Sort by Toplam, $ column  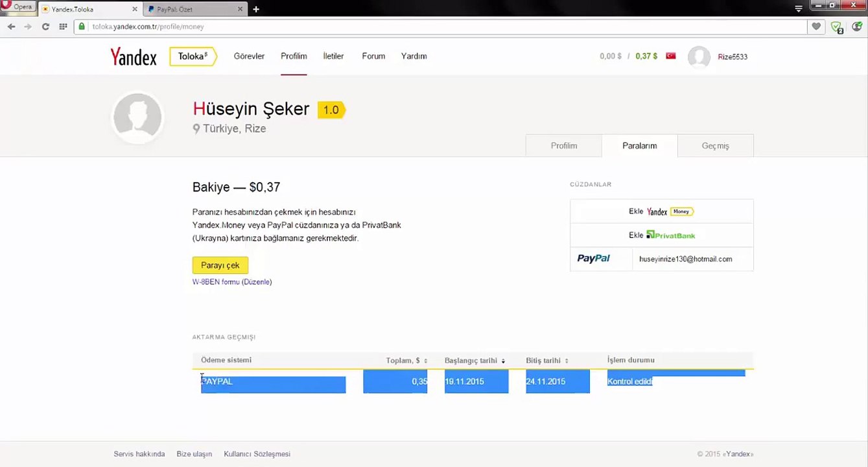click(x=406, y=361)
